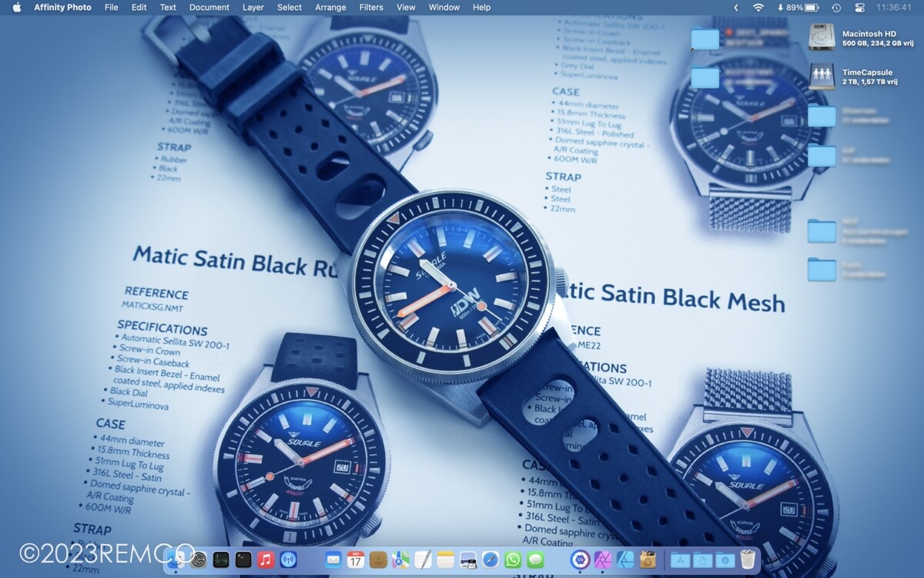The width and height of the screenshot is (924, 578).
Task: Open the Text menu
Action: (x=168, y=7)
